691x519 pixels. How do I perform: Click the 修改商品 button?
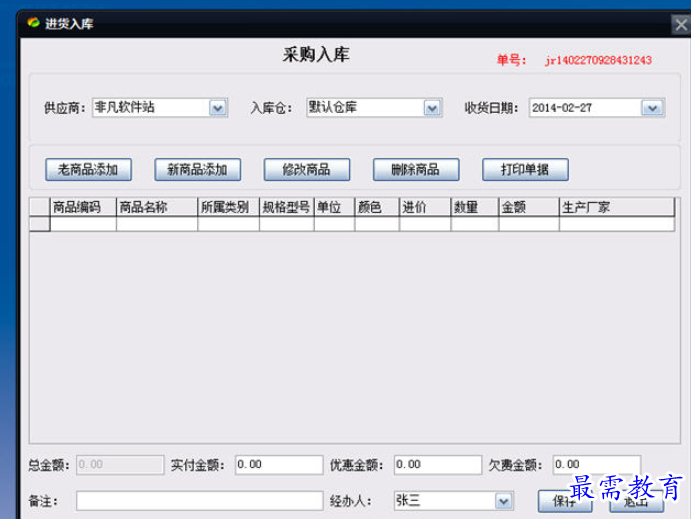[x=307, y=170]
